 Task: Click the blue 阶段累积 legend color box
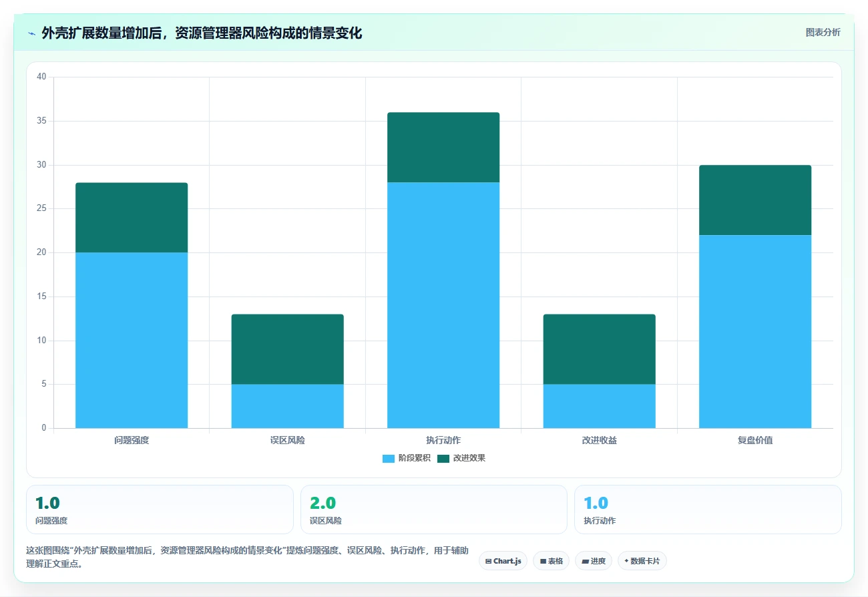(x=389, y=458)
